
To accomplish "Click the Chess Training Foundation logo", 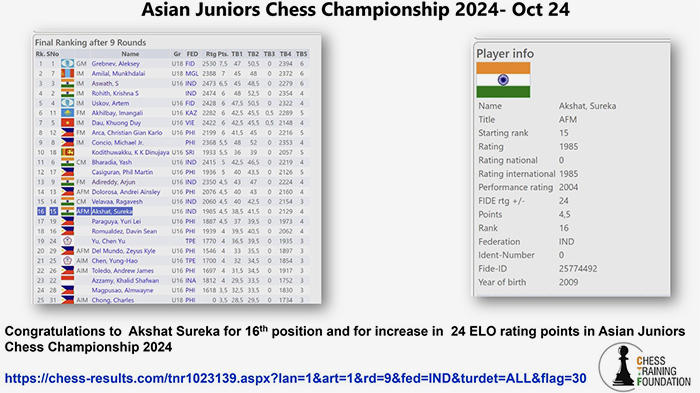I will [645, 368].
